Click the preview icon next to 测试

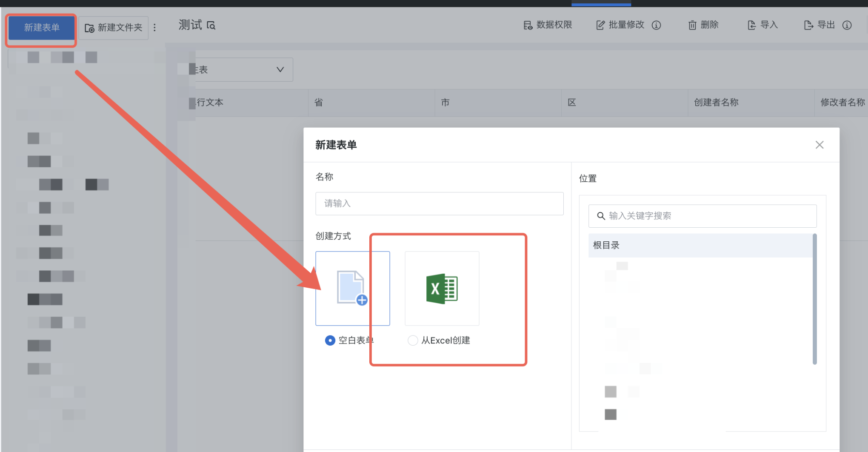click(211, 26)
